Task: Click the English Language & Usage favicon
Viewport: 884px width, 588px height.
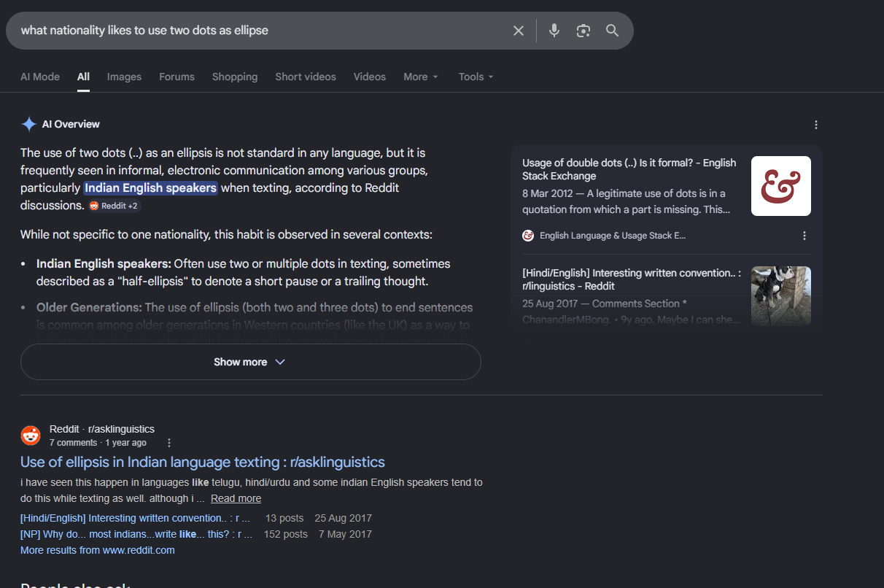Action: pyautogui.click(x=528, y=236)
